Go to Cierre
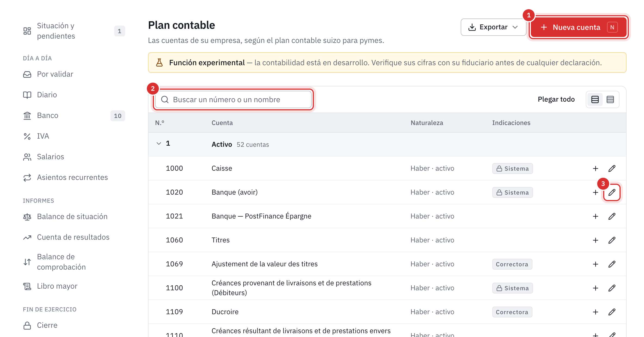Screen dimensions: 644x337 coord(74,325)
